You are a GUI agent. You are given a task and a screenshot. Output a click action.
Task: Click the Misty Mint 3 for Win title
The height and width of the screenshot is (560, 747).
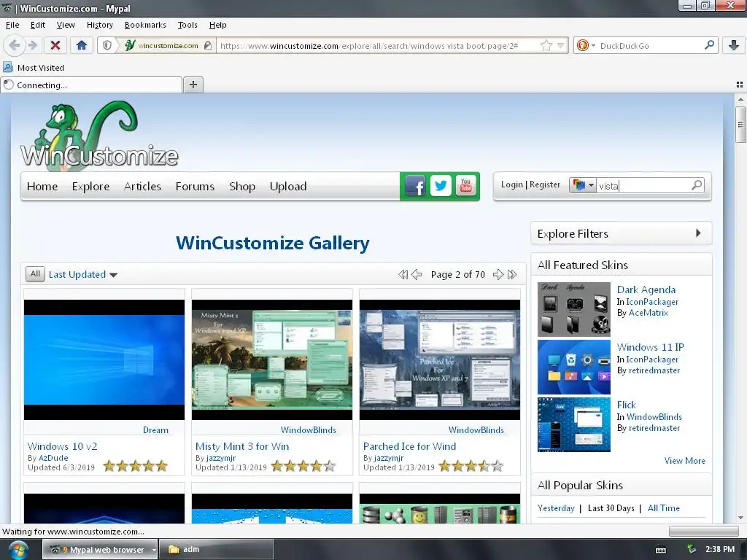coord(242,446)
